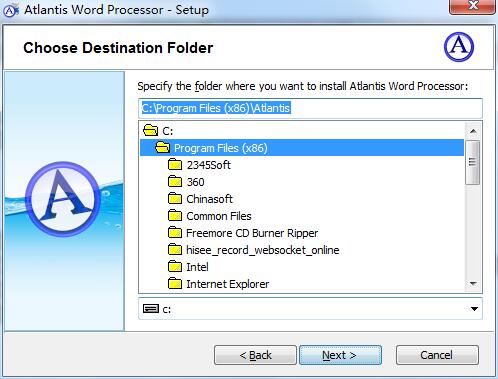Image resolution: width=498 pixels, height=379 pixels.
Task: Click the folder list scroll down arrow
Action: click(473, 284)
